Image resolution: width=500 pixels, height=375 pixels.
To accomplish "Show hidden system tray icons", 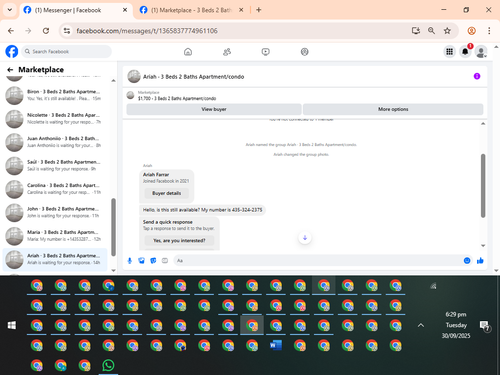I will 421,325.
